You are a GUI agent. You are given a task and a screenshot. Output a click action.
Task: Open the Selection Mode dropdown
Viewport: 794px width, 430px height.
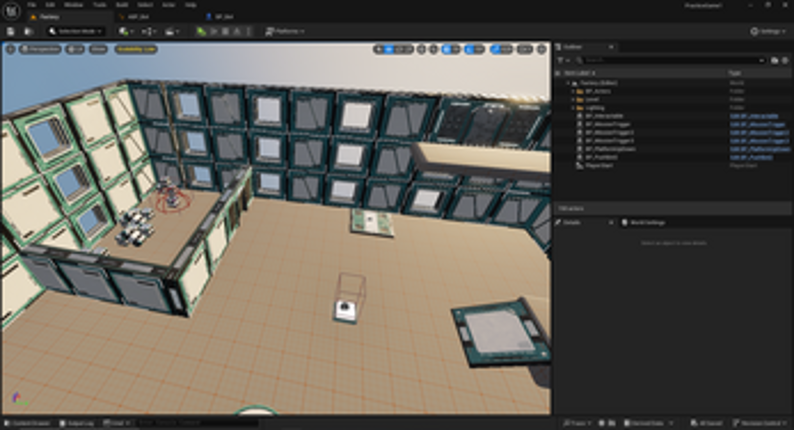click(x=75, y=31)
